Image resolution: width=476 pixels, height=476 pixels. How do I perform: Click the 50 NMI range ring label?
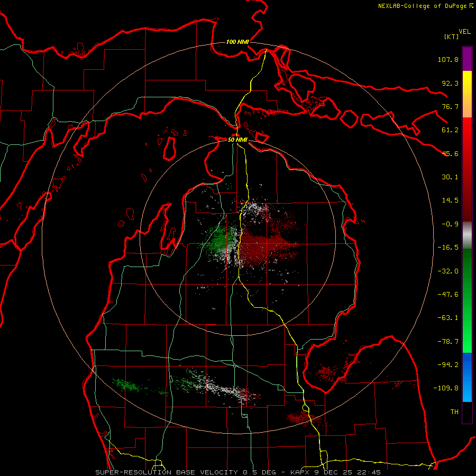[237, 140]
